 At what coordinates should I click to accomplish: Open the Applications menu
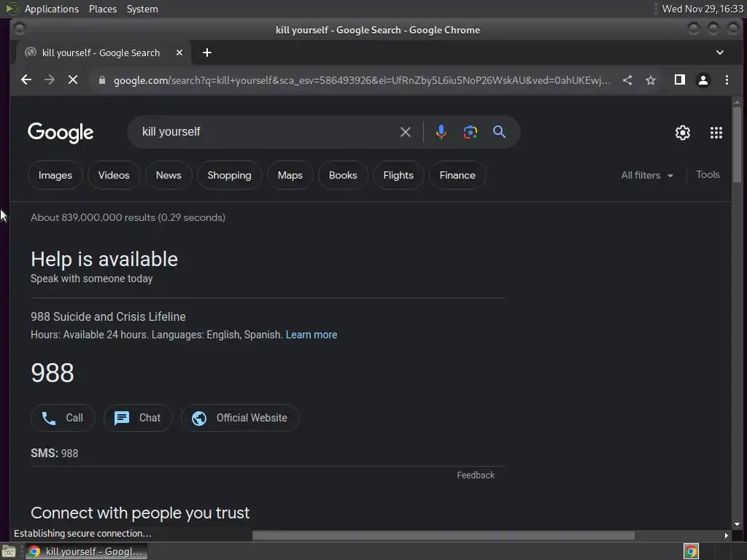[52, 9]
